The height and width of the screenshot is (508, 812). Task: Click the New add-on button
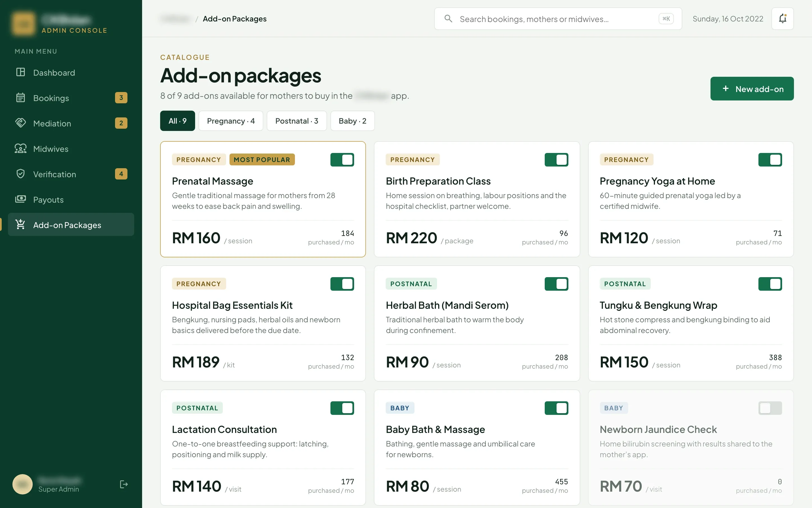pos(752,89)
